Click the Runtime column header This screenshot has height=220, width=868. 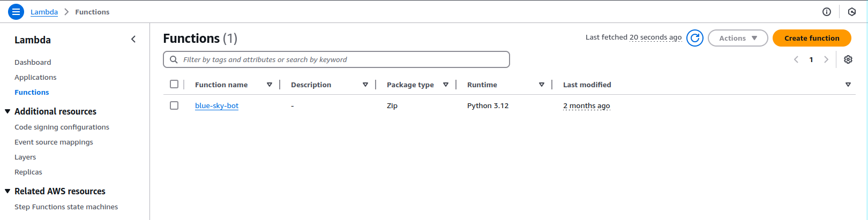[482, 85]
